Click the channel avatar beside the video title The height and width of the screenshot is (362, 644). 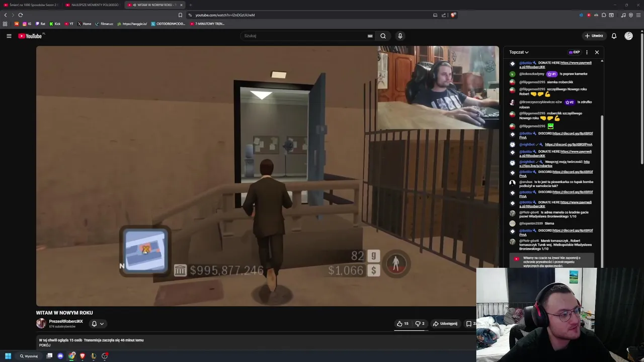[x=41, y=324]
